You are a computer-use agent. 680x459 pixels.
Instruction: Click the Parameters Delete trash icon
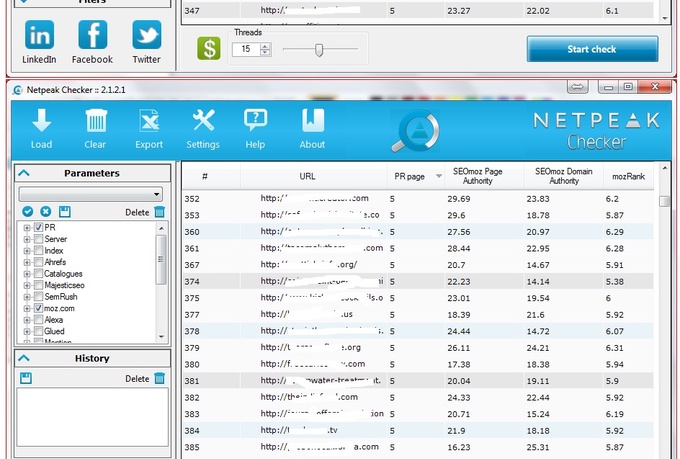[x=160, y=212]
